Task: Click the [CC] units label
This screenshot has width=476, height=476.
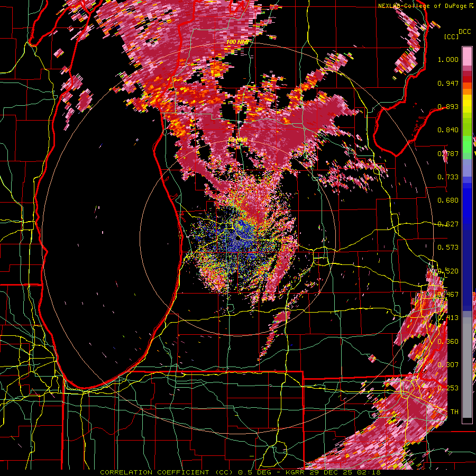Action: click(x=452, y=36)
